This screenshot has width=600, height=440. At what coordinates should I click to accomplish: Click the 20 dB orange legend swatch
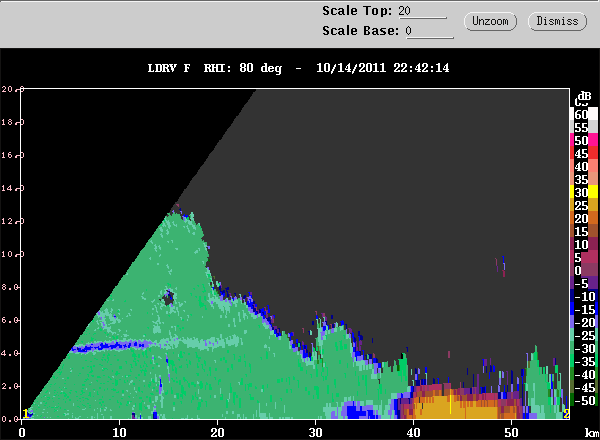592,217
